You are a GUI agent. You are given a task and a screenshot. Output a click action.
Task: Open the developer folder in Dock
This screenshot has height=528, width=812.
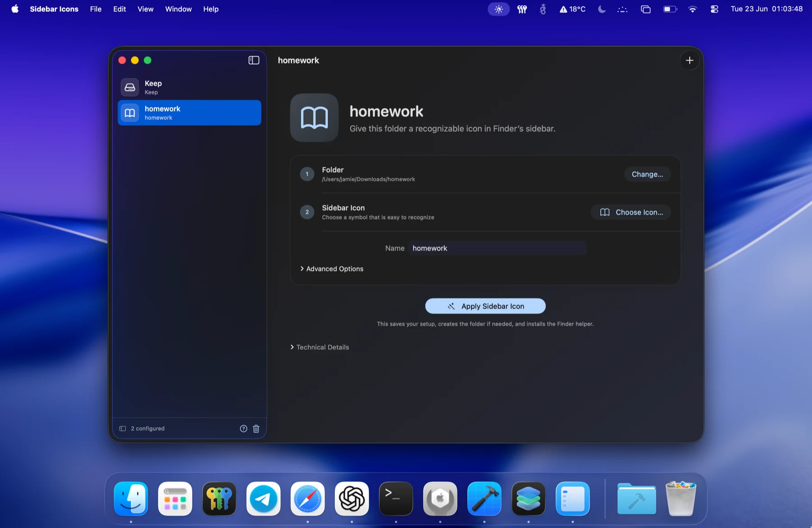[637, 499]
